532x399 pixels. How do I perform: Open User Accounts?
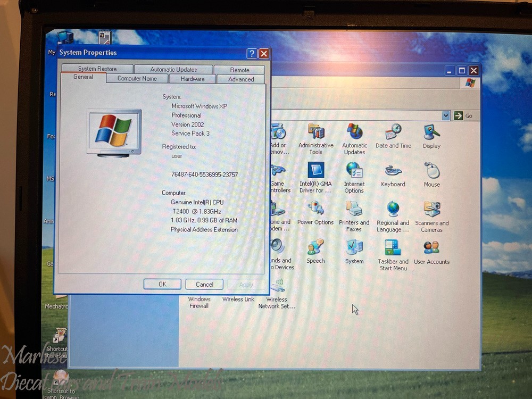point(431,252)
